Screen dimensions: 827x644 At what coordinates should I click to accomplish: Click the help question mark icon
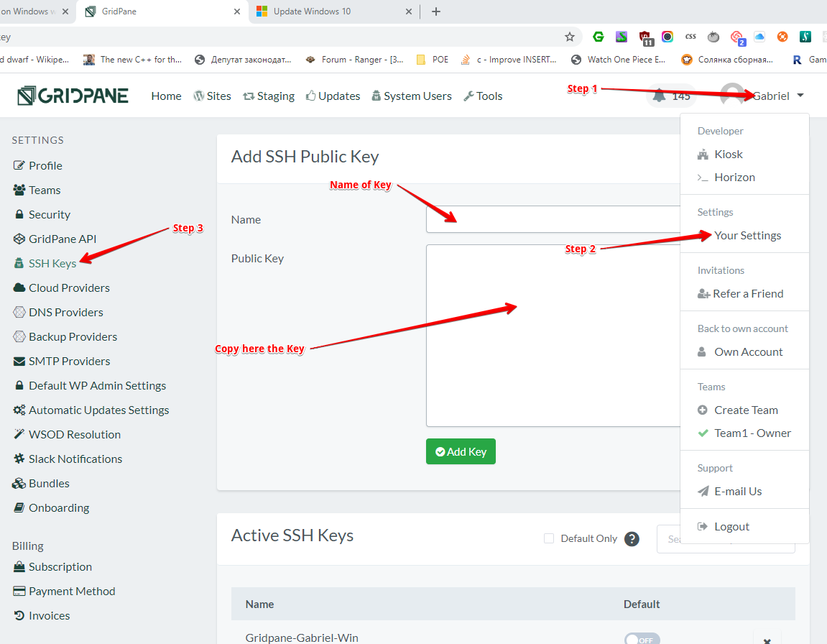point(632,539)
